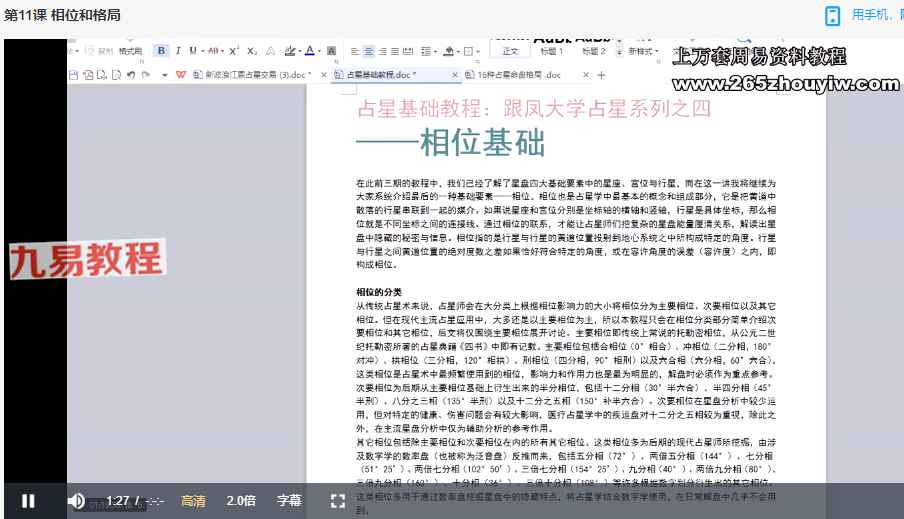Image resolution: width=904 pixels, height=519 pixels.
Task: Switch to 新波浪江恩占星交易 (3).doc tab
Action: (259, 75)
